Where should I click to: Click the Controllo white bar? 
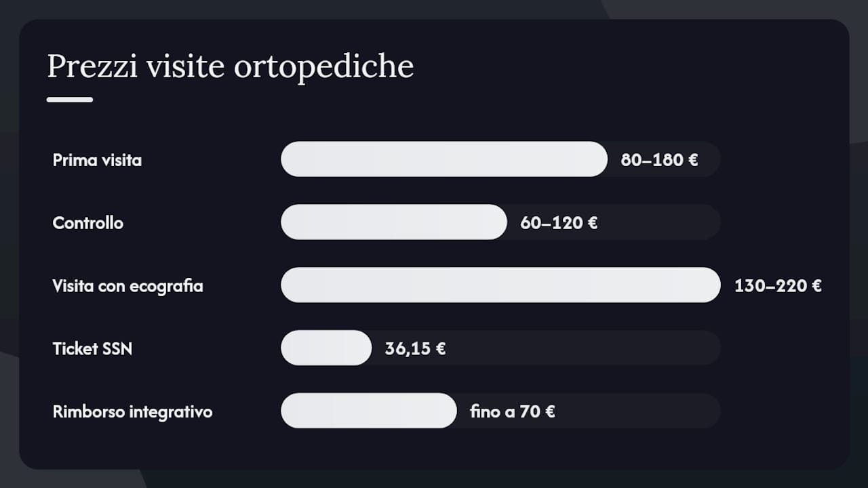click(x=394, y=222)
